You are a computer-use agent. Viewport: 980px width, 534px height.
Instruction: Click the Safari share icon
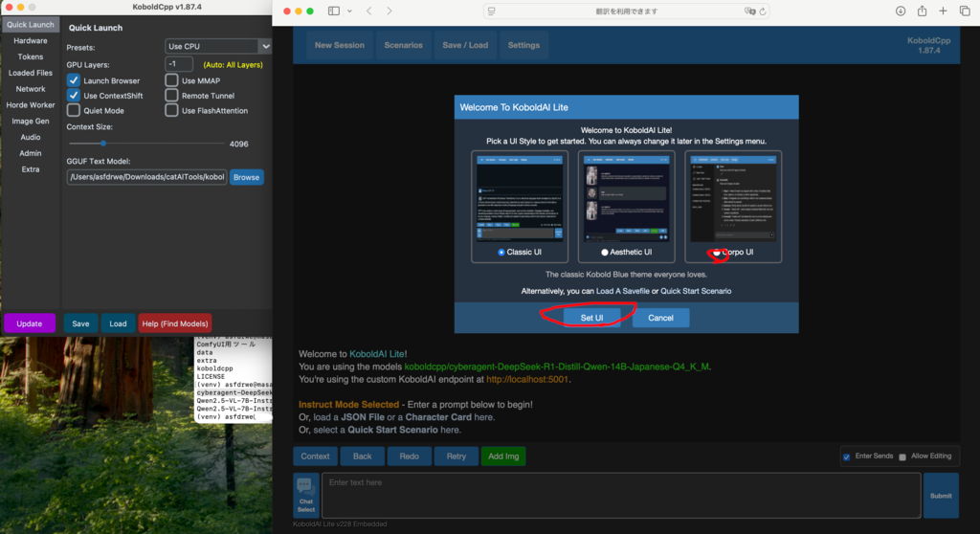pyautogui.click(x=922, y=11)
